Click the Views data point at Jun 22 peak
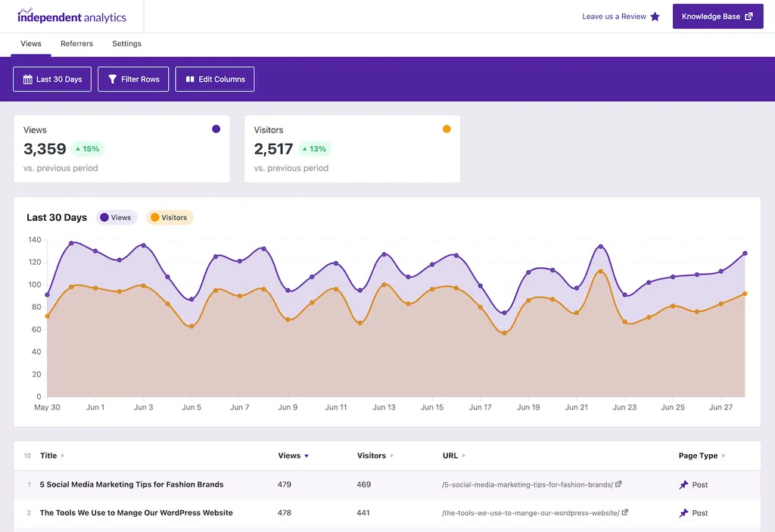This screenshot has height=532, width=775. click(600, 246)
